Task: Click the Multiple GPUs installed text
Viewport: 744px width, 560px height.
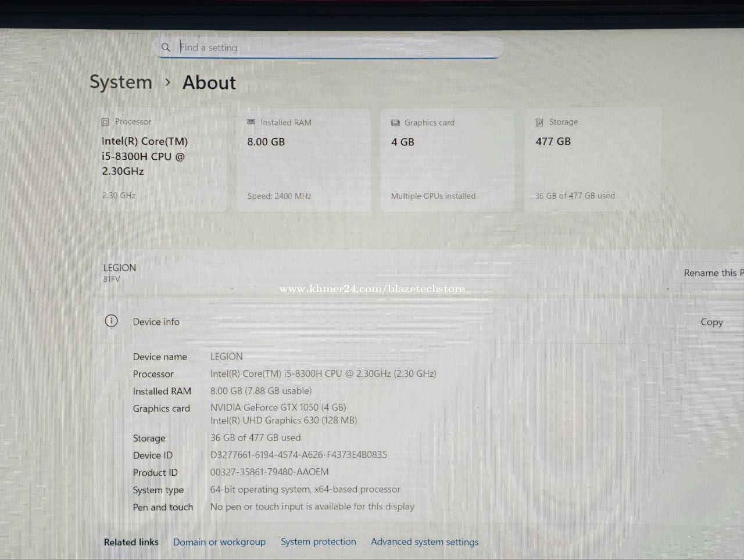Action: click(x=433, y=196)
